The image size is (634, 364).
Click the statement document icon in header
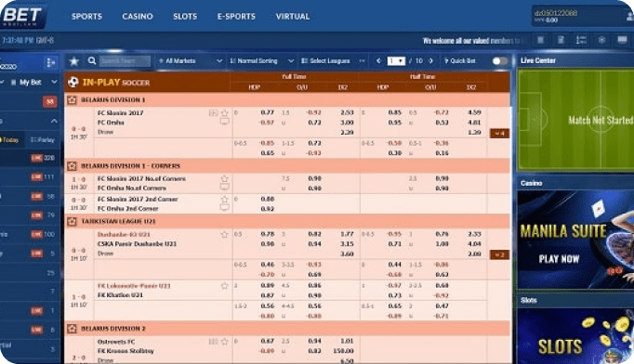pos(561,40)
